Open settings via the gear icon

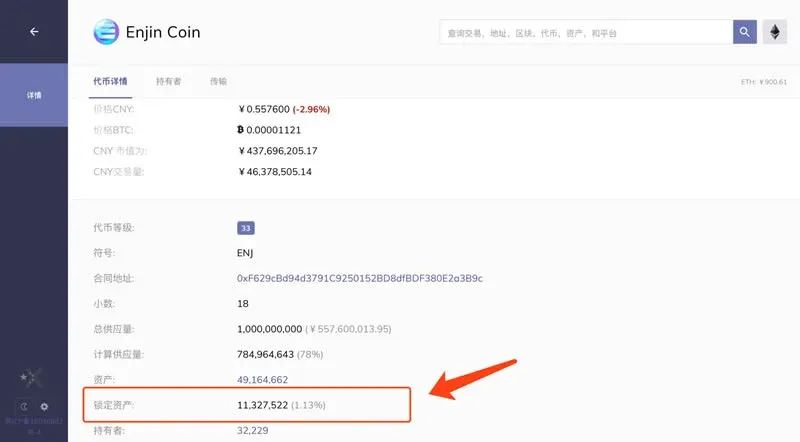(44, 407)
